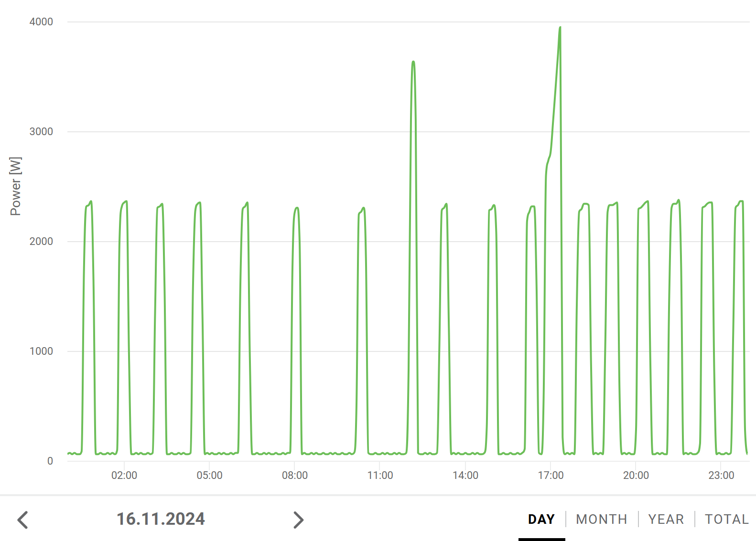
Task: Click the tall power spike just after 12:00
Action: 413,63
